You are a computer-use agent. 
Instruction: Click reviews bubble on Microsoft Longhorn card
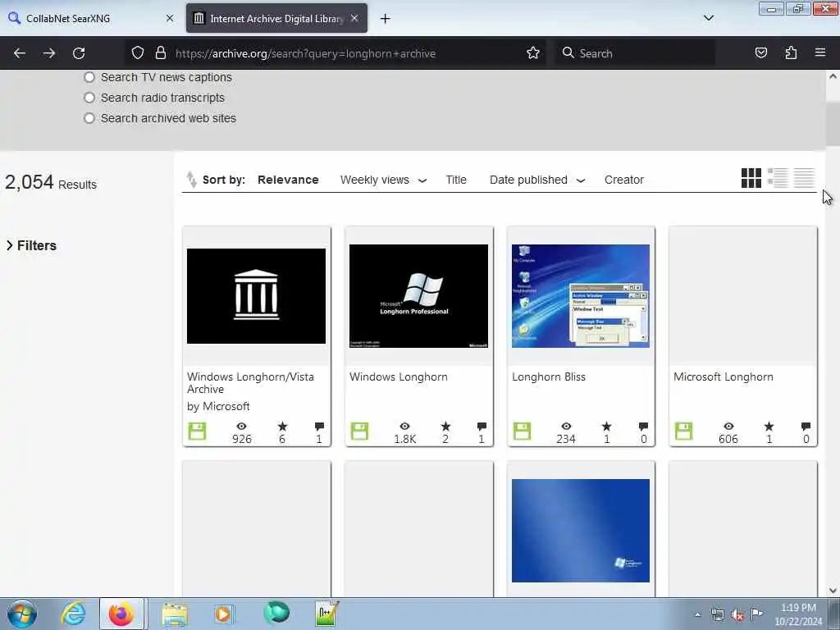click(x=806, y=427)
